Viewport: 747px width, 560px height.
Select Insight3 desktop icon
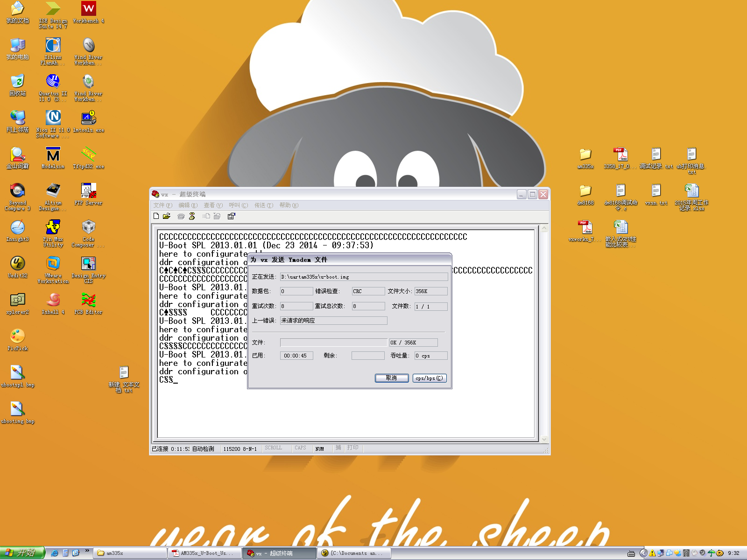pos(17,231)
